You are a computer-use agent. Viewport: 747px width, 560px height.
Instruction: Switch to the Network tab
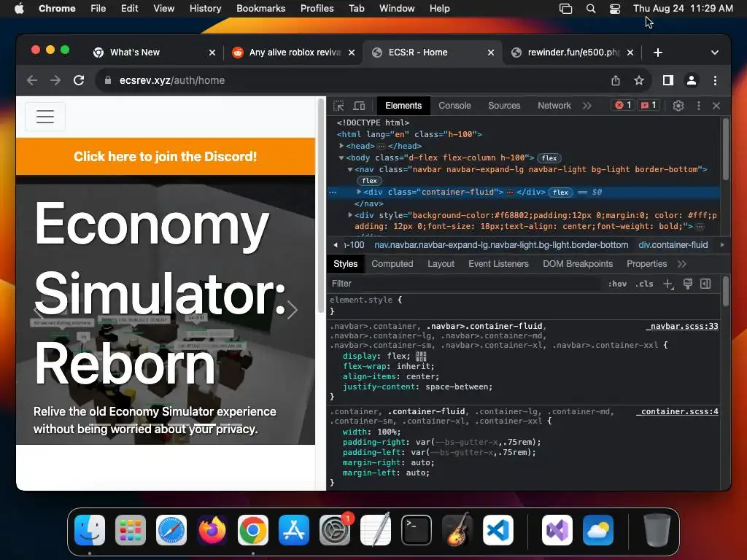click(x=554, y=106)
